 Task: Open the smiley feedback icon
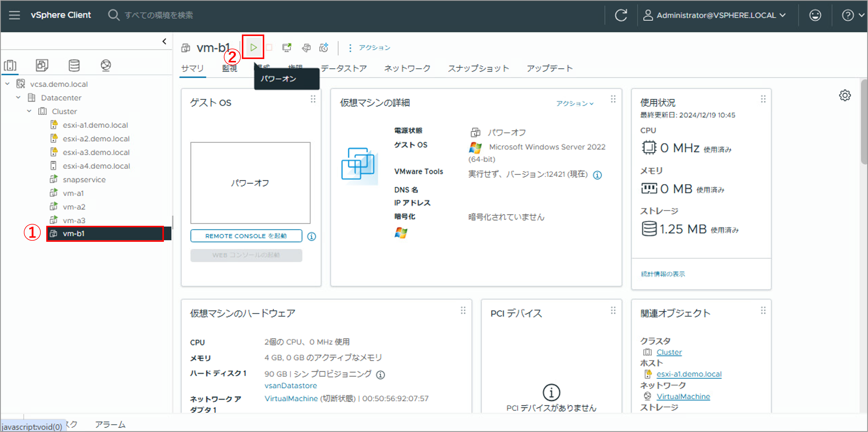[x=815, y=15]
